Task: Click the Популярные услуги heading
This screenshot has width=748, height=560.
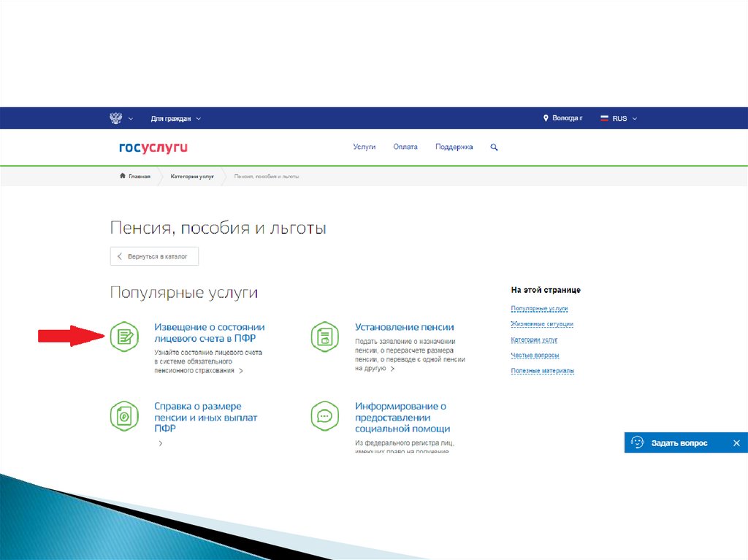Action: click(x=183, y=292)
